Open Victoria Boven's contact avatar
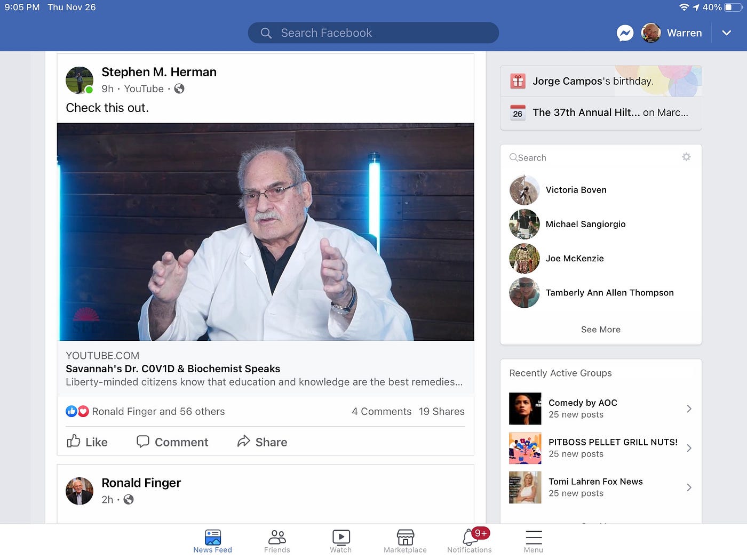 525,190
